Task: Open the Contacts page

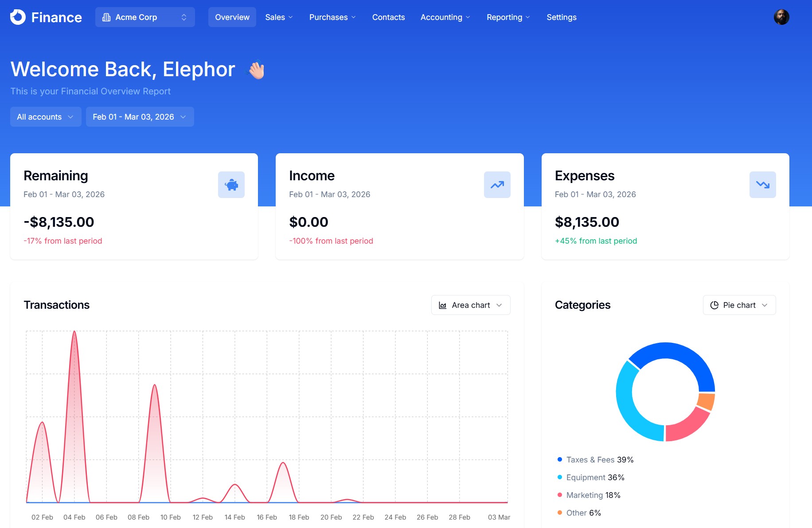Action: (388, 17)
